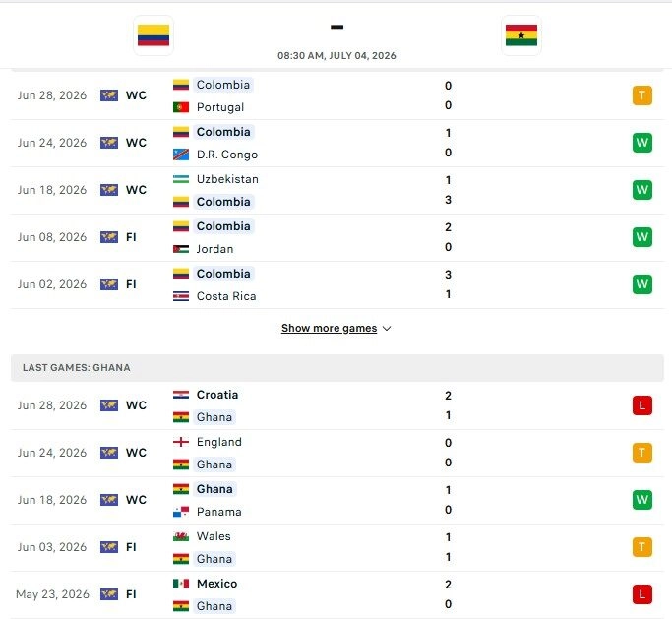672x619 pixels.
Task: Click the Ghana flag in the header
Action: (521, 35)
